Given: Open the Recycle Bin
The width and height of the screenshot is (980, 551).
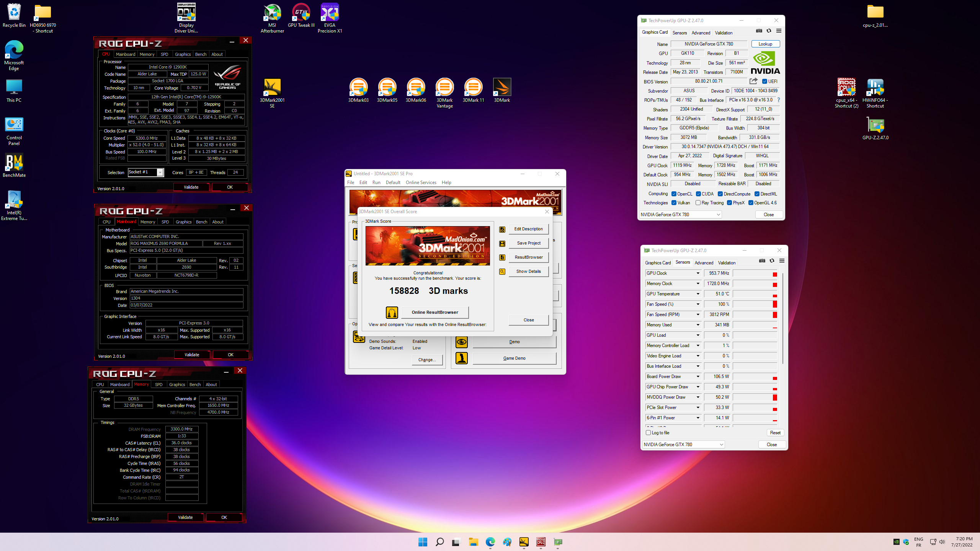Looking at the screenshot, I should coord(14,15).
